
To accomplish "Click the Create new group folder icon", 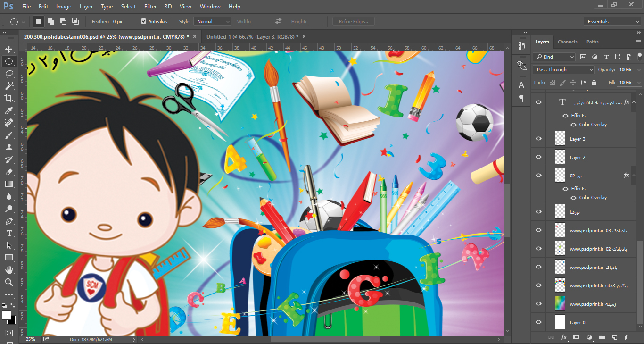I will [x=602, y=337].
